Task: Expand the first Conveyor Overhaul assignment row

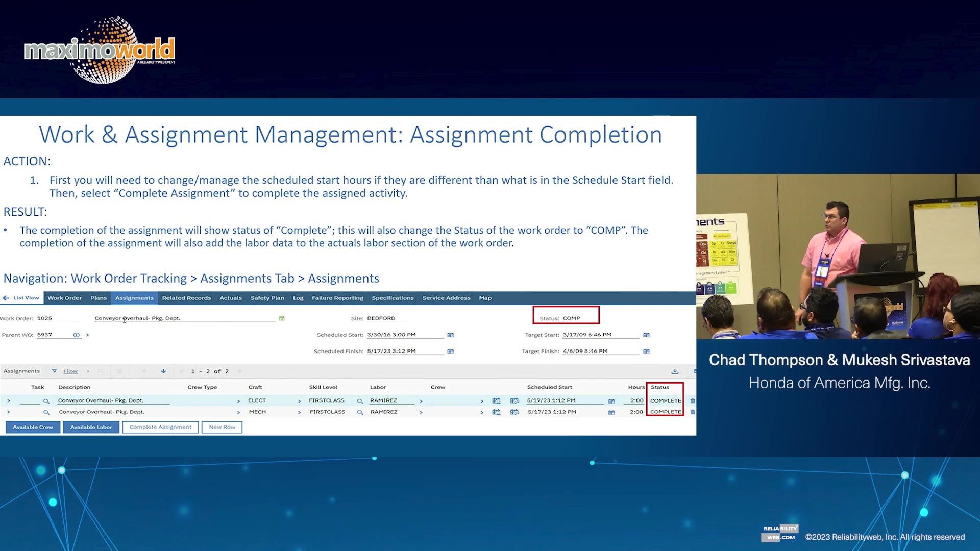Action: [x=9, y=400]
